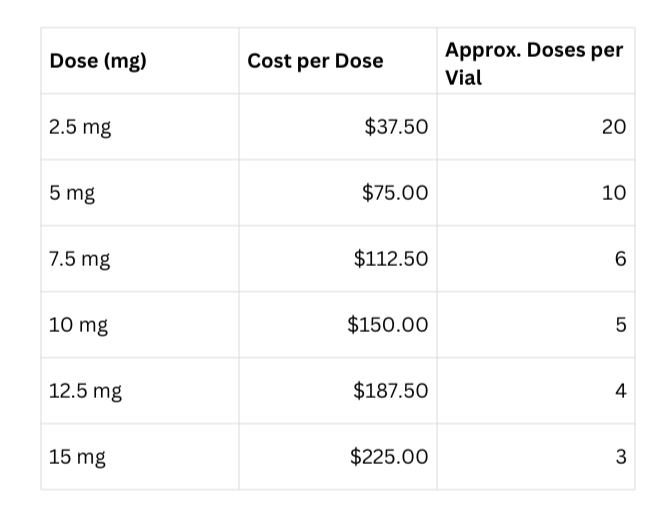Select the '2.5 mg' dose cell
This screenshot has width=671, height=517.
tap(140, 127)
